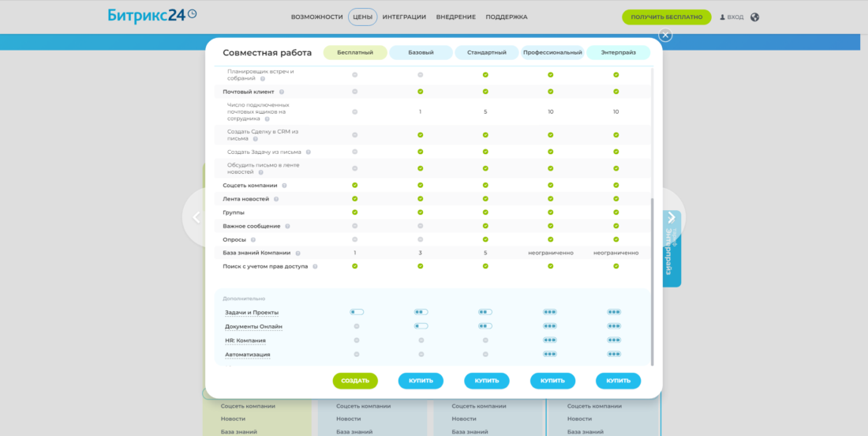868x436 pixels.
Task: Select the Стандартный plan tab
Action: 487,53
